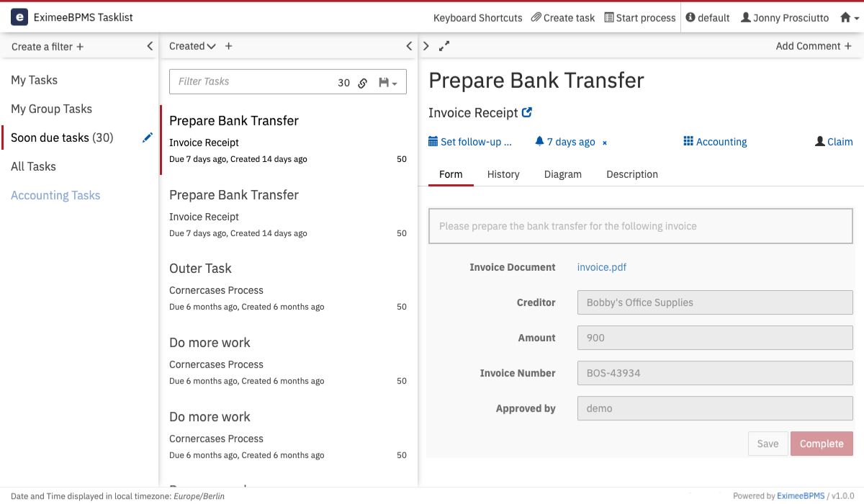The image size is (864, 504).
Task: Open Jonny Prosciutto user menu
Action: [x=785, y=18]
